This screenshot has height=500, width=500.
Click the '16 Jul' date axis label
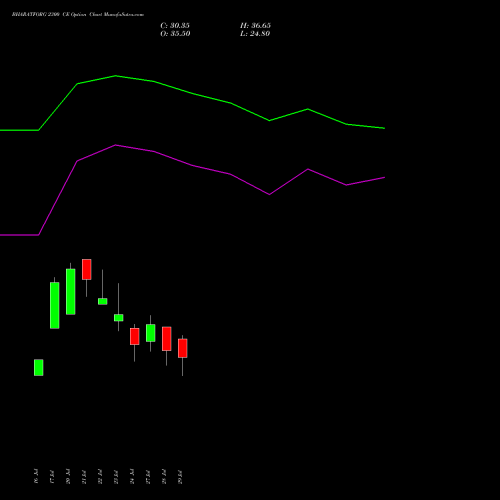click(x=36, y=477)
